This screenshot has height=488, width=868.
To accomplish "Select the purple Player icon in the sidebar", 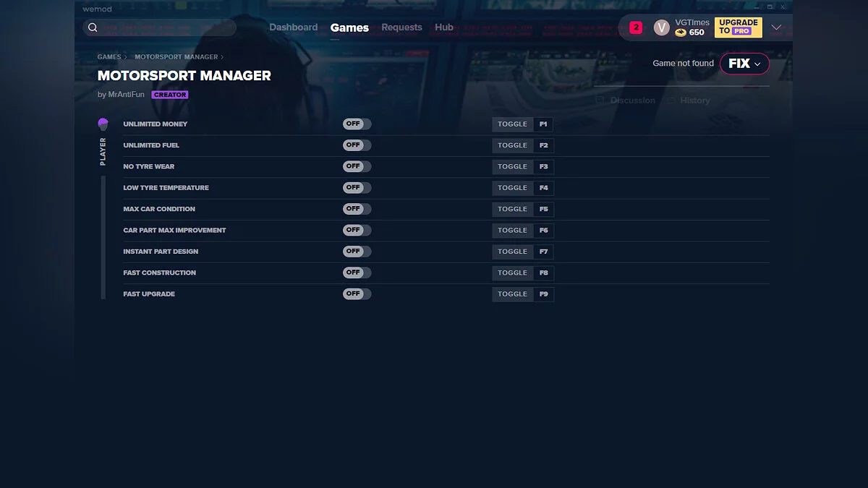I will point(103,123).
